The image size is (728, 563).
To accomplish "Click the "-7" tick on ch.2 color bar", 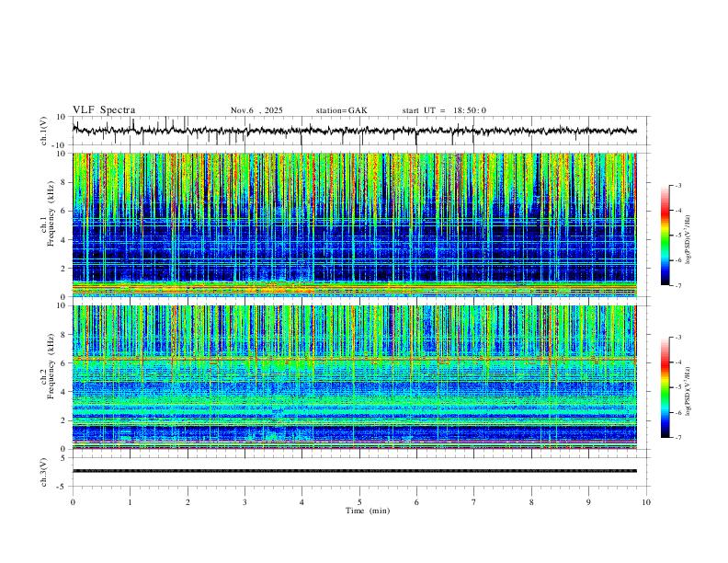I will click(677, 438).
